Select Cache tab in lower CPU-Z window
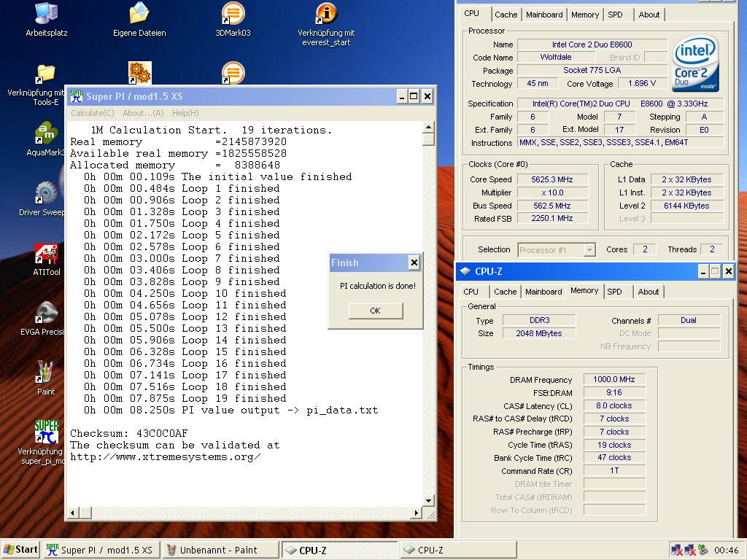747x560 pixels. click(505, 292)
